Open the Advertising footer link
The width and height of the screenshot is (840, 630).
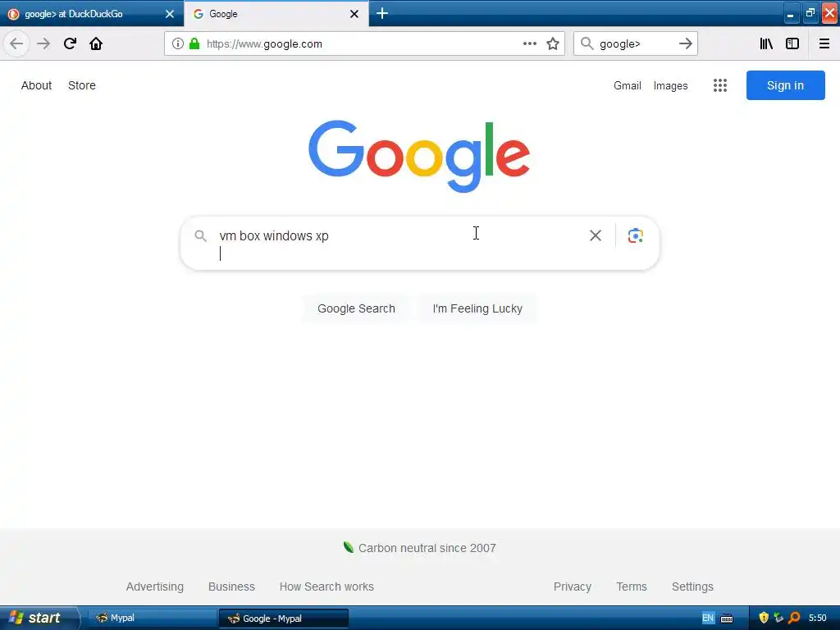click(155, 587)
